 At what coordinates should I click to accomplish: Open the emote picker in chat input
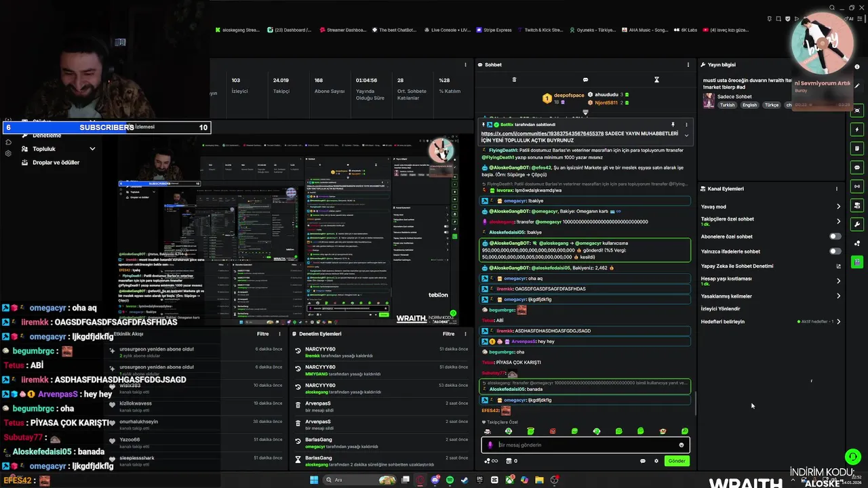682,445
